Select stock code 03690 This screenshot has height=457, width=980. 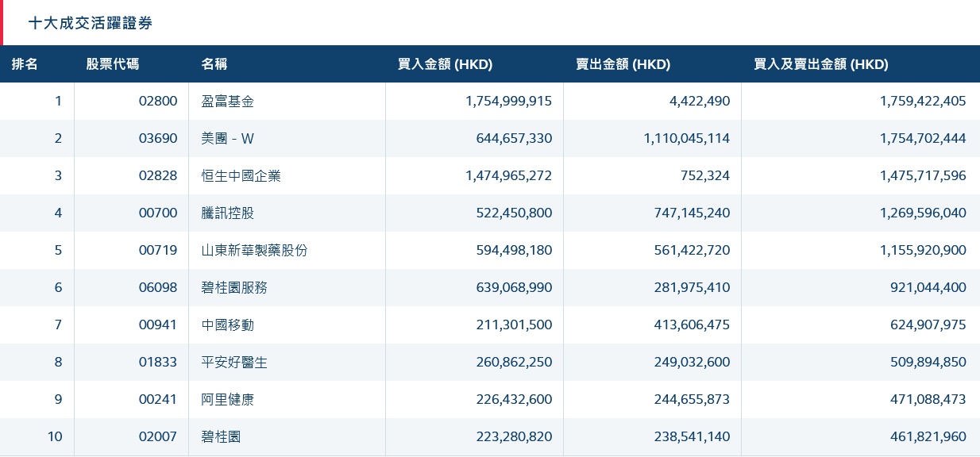pyautogui.click(x=158, y=139)
